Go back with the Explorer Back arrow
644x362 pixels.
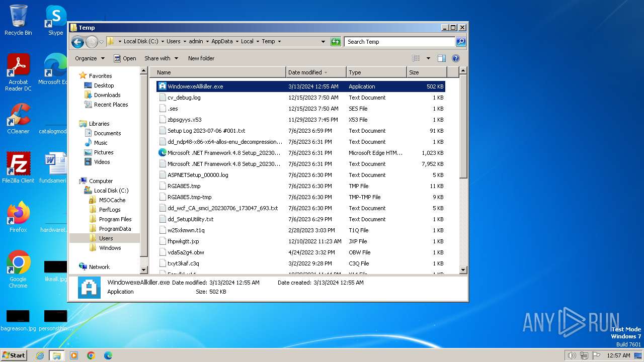point(77,42)
